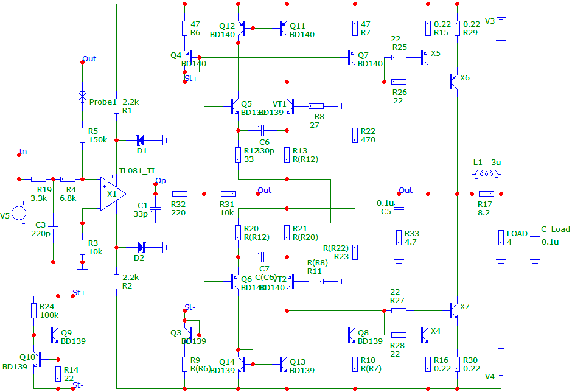
Task: Click the '3.3k' value of R19
Action: [39, 198]
